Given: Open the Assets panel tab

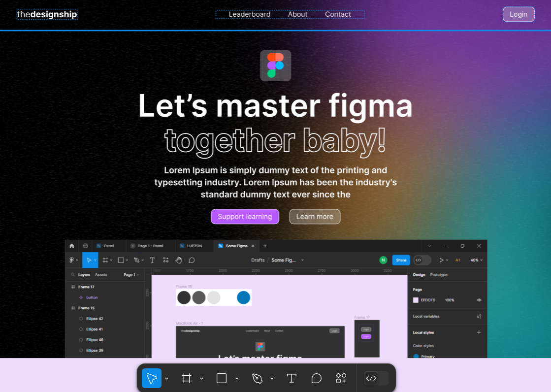Looking at the screenshot, I should [101, 275].
